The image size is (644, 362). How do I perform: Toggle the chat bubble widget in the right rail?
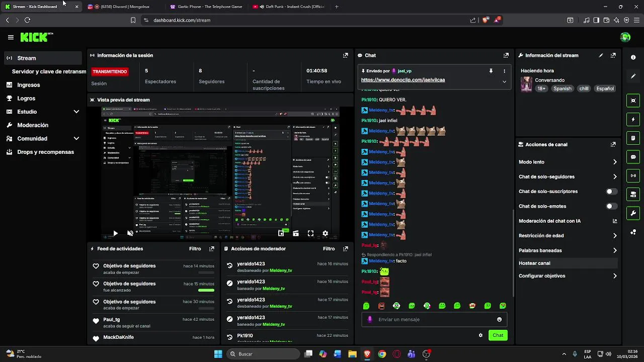click(633, 157)
